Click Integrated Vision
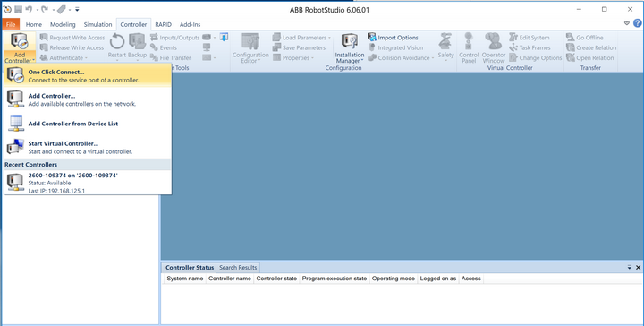The image size is (644, 326). click(x=395, y=47)
